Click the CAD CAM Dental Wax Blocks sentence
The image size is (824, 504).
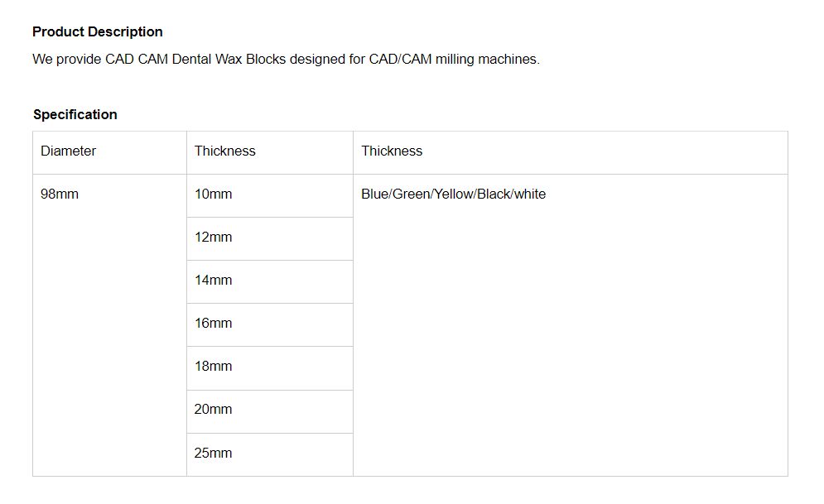[286, 60]
